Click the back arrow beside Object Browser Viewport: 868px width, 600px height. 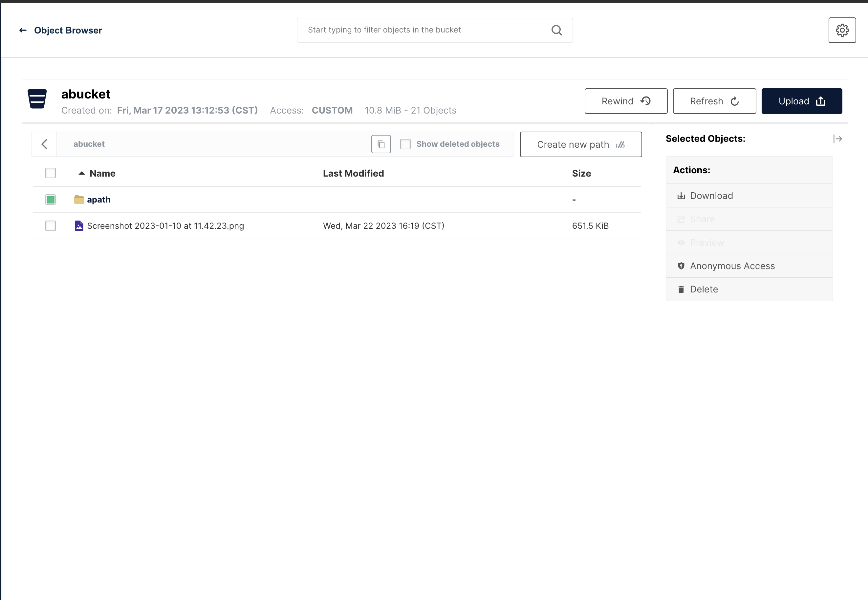[23, 30]
